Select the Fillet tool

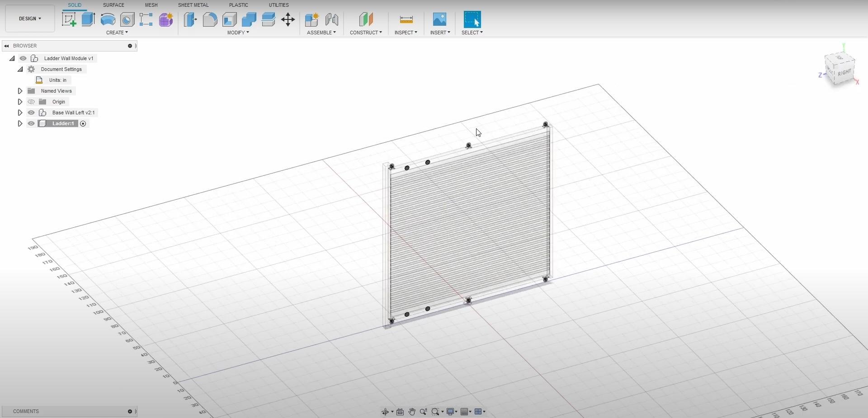point(210,19)
